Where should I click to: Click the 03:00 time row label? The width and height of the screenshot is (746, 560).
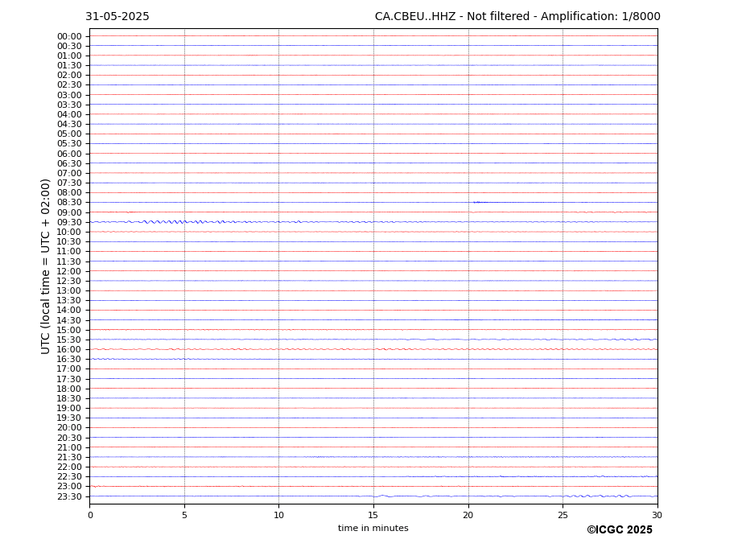pyautogui.click(x=69, y=95)
